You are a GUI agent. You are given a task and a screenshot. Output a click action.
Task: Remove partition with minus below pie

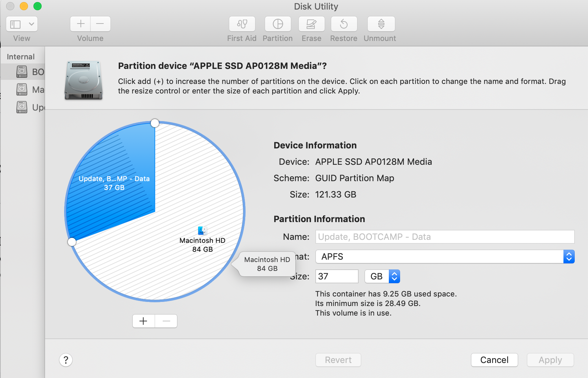(166, 321)
